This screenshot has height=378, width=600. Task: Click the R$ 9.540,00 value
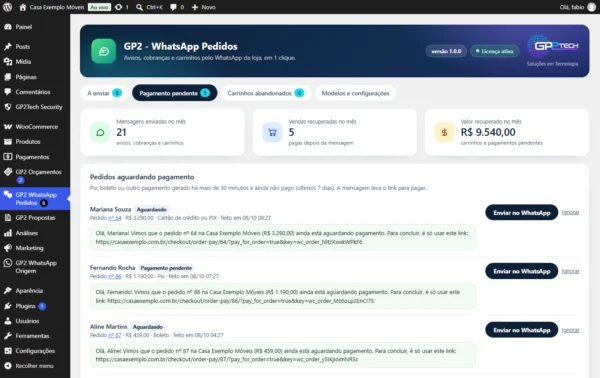tap(488, 132)
